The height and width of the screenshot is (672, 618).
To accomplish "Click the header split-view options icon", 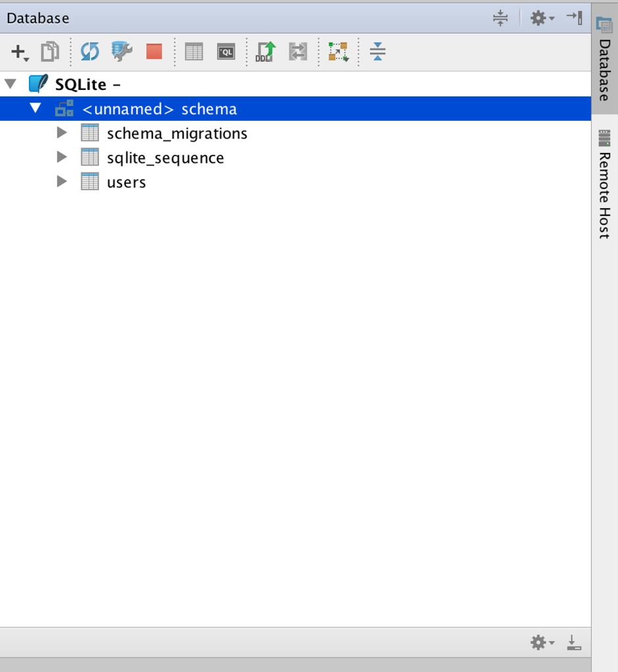I will click(x=500, y=18).
